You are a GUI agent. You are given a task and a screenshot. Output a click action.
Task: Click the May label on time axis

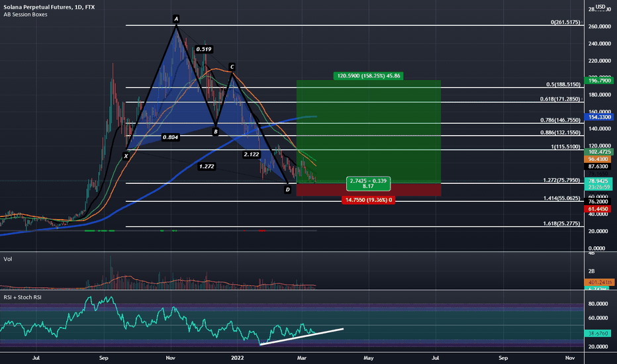coord(368,357)
